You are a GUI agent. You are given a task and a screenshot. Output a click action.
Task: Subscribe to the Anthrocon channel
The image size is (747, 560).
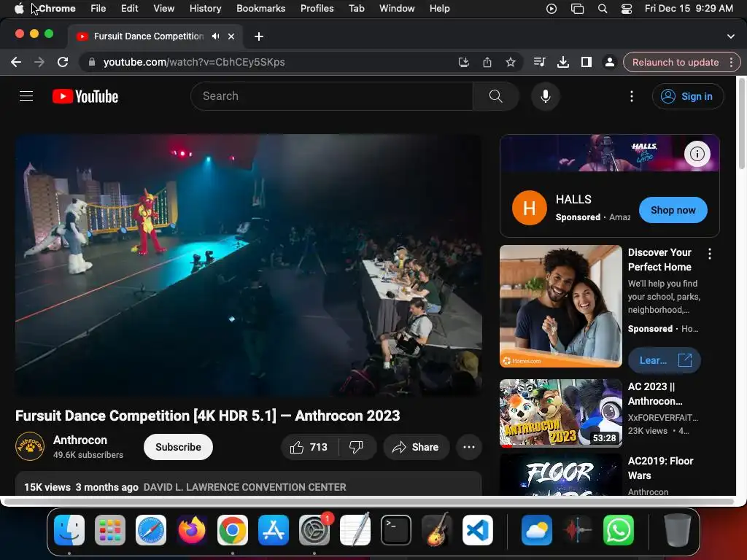pyautogui.click(x=178, y=447)
